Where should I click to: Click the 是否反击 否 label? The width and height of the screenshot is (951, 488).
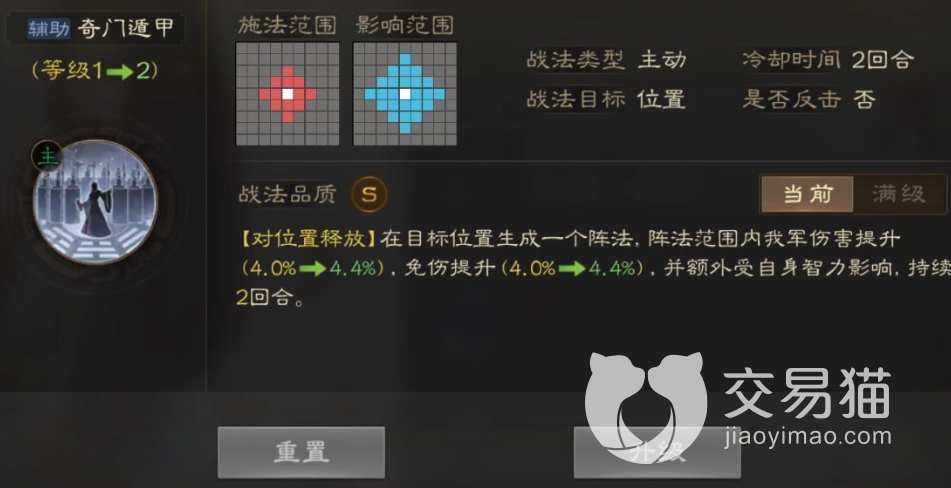(809, 99)
